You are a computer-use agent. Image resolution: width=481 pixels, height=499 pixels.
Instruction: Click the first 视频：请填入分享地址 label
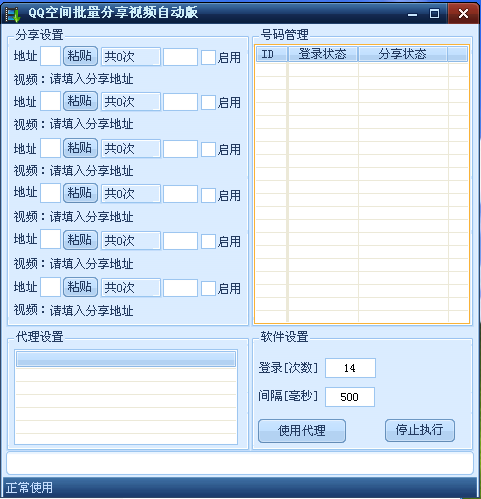coord(73,79)
